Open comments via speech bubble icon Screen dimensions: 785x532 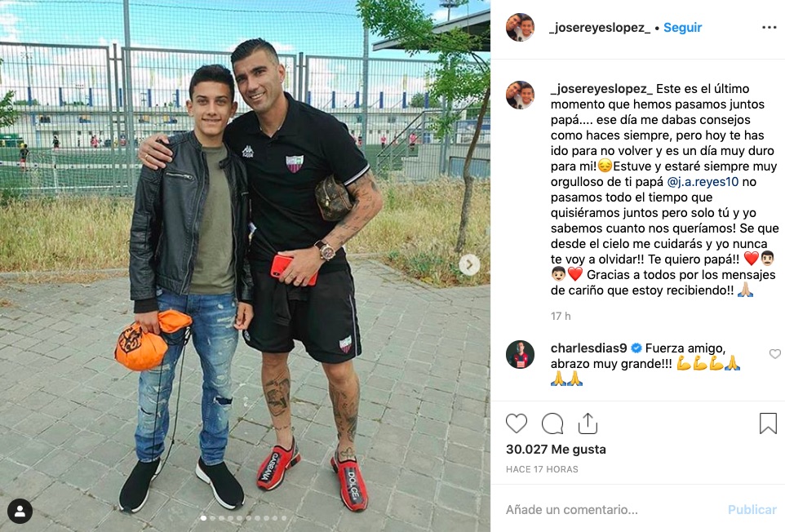[552, 423]
